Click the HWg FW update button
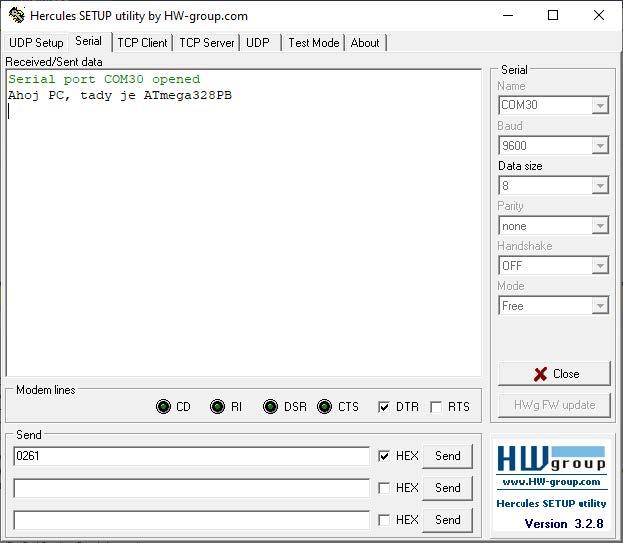The width and height of the screenshot is (623, 543). tap(554, 405)
